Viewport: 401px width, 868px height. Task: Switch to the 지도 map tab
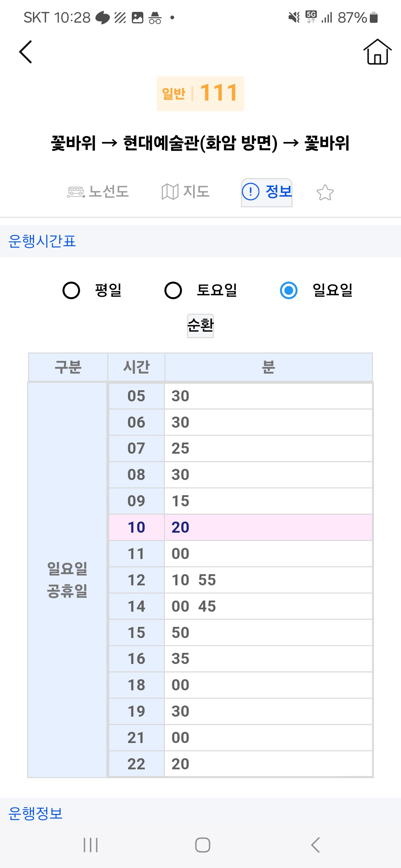coord(186,192)
